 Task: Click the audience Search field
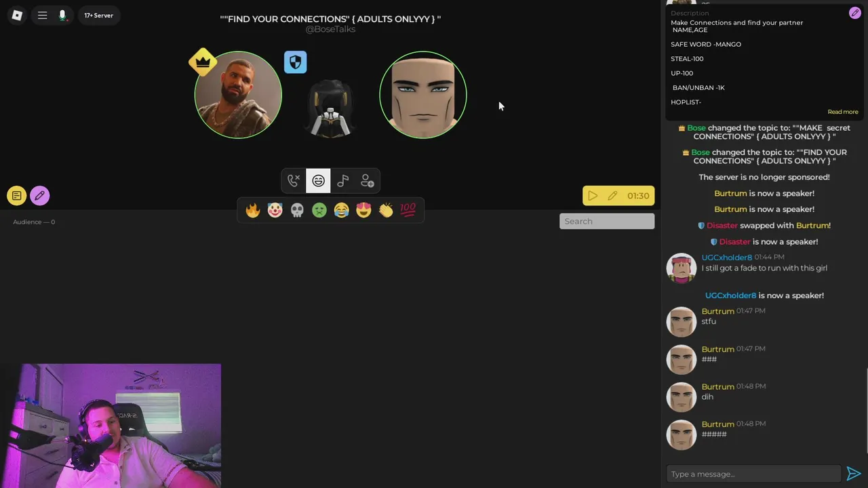[607, 221]
